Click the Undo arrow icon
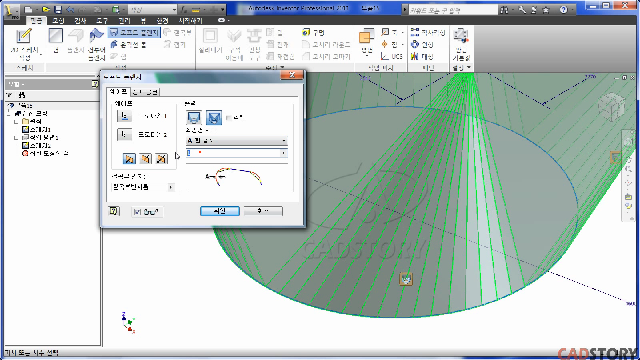Viewport: 640px width, 360px height. pos(70,9)
